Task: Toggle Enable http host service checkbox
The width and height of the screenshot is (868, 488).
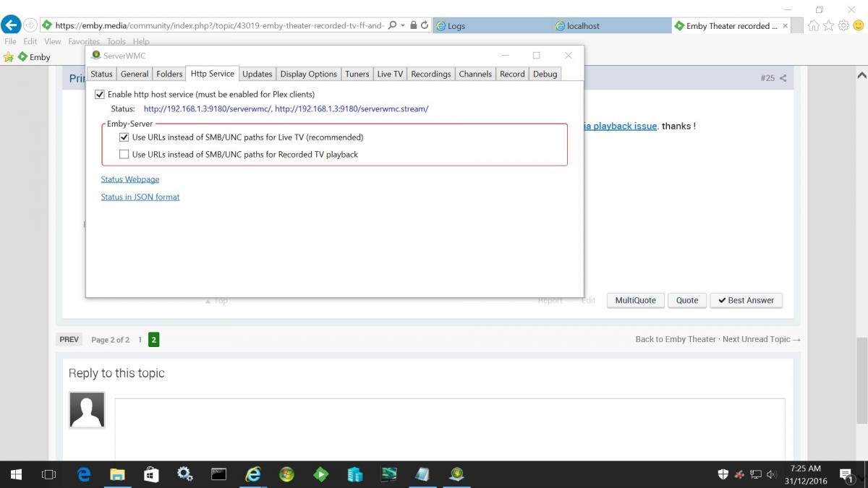Action: [x=100, y=94]
